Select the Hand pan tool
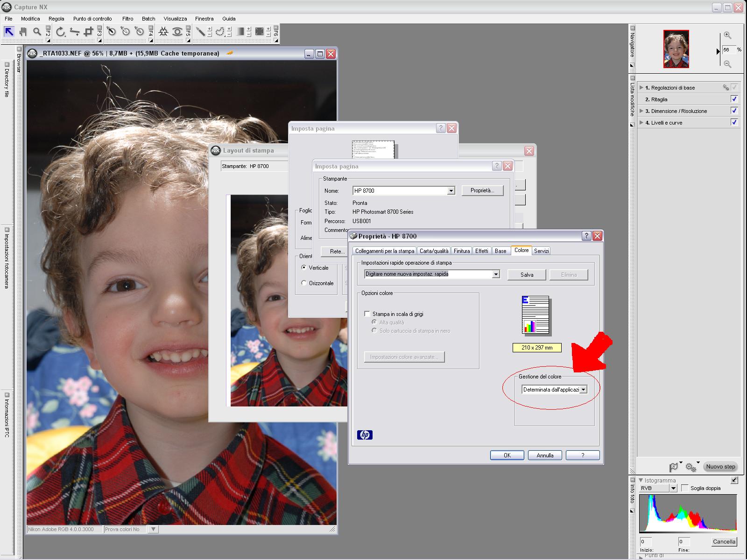 (23, 32)
